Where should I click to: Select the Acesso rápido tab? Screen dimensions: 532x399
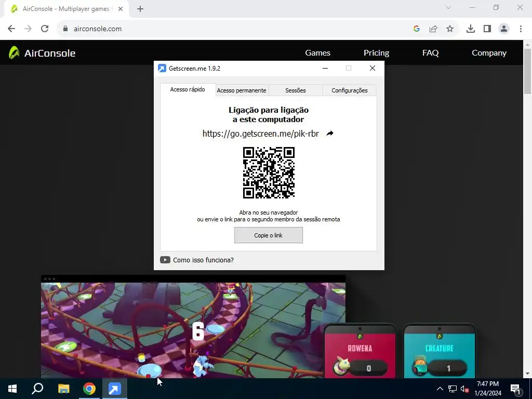188,89
